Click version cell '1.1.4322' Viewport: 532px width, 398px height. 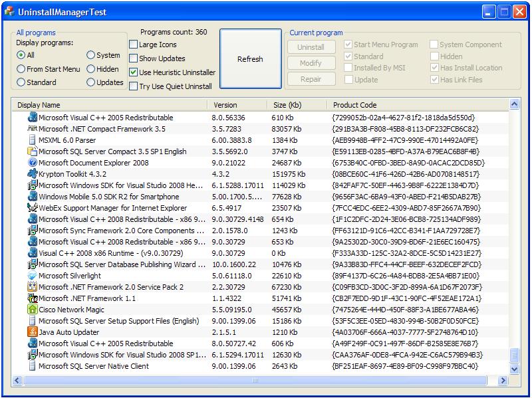click(x=227, y=298)
